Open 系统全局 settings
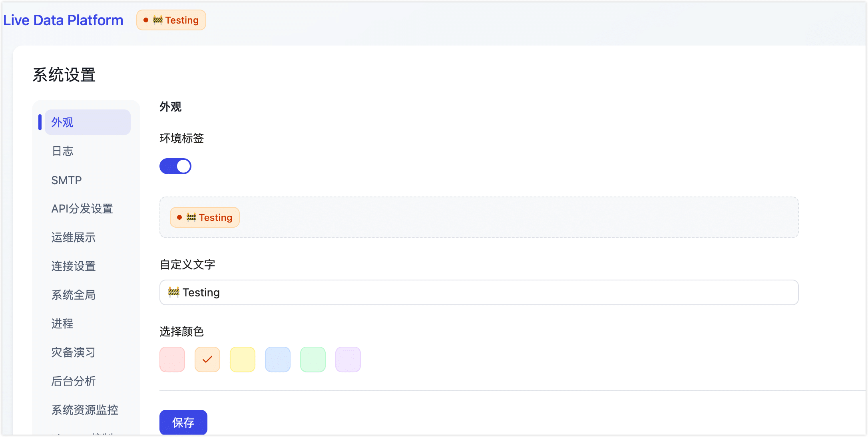Image resolution: width=868 pixels, height=437 pixels. 73,295
